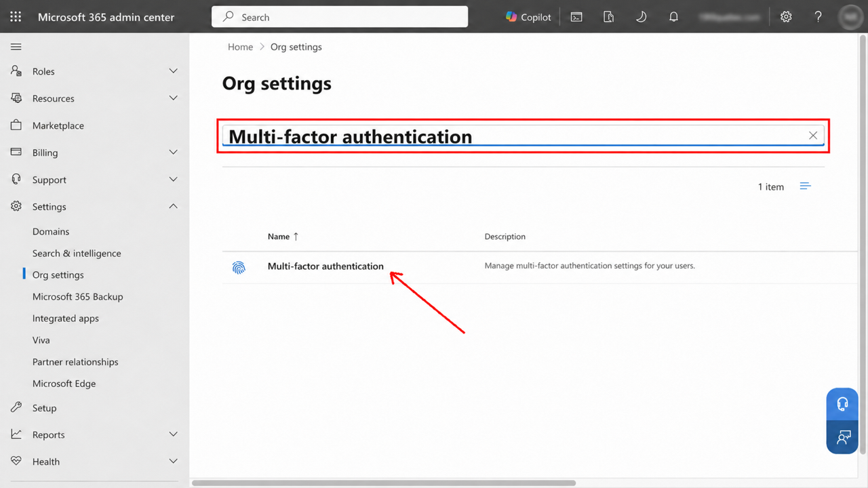The width and height of the screenshot is (868, 488).
Task: Open Copilot from the top bar
Action: point(528,17)
